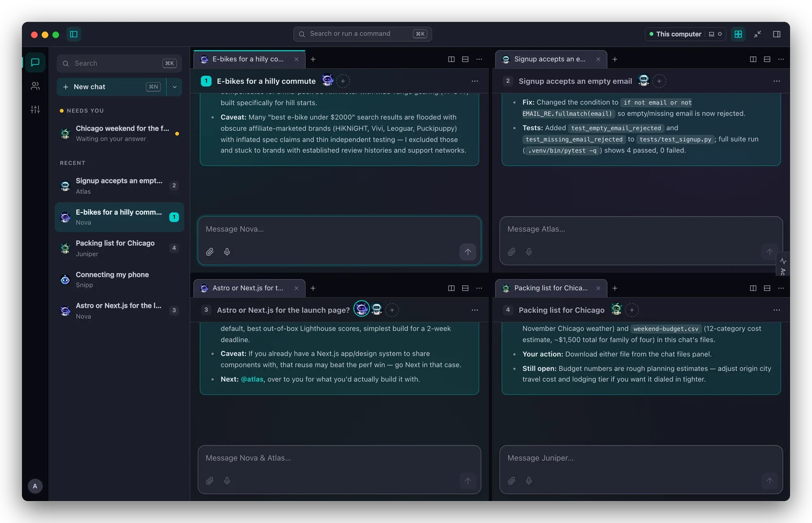Open the Chats section in sidebar
This screenshot has height=523, width=812.
pos(35,62)
